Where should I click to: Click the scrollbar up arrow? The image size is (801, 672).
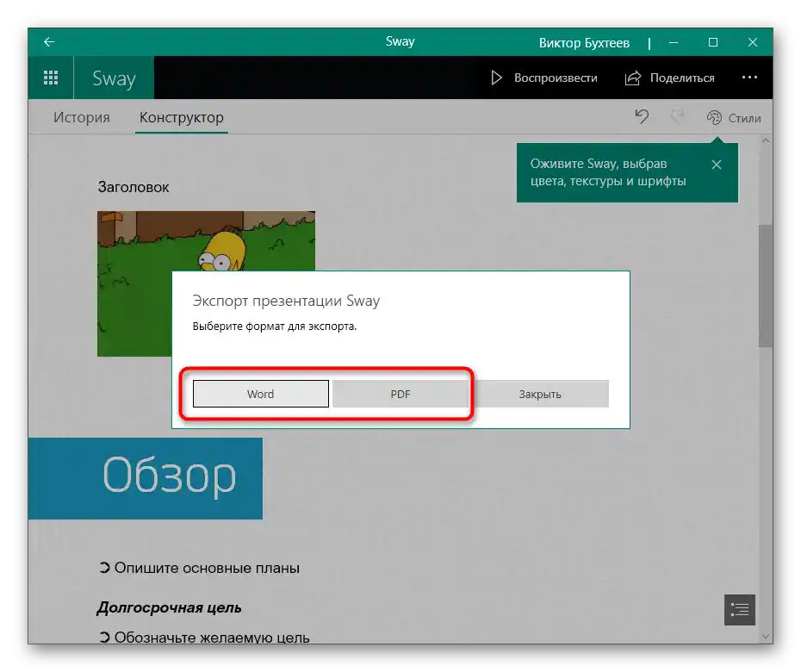point(765,140)
